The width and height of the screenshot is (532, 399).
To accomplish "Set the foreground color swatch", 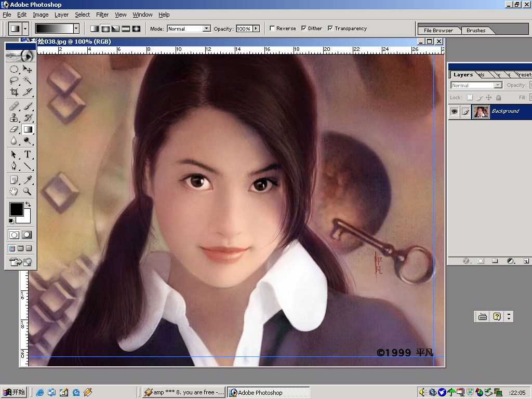I will pos(16,209).
